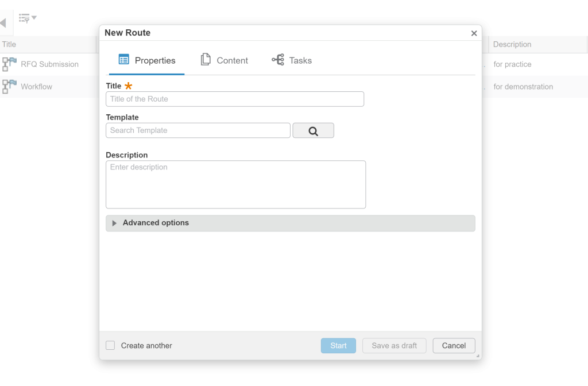Open the filter list toolbar icon
The width and height of the screenshot is (588, 386).
(24, 18)
